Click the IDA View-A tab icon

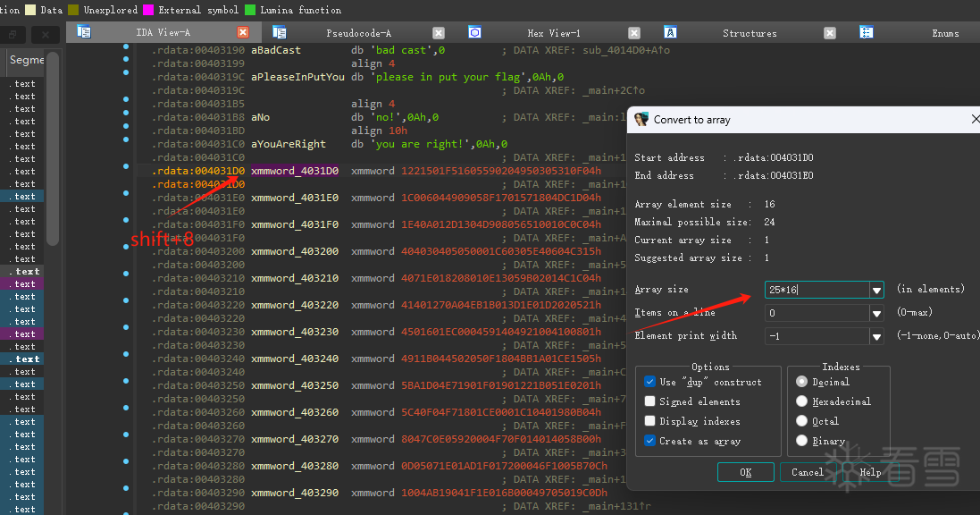click(x=84, y=32)
